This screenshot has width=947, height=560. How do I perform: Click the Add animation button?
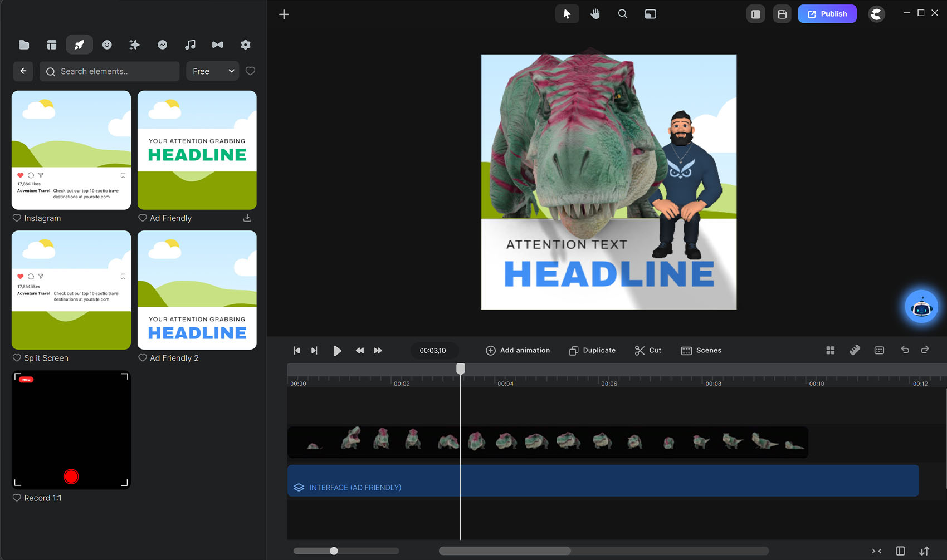point(518,350)
